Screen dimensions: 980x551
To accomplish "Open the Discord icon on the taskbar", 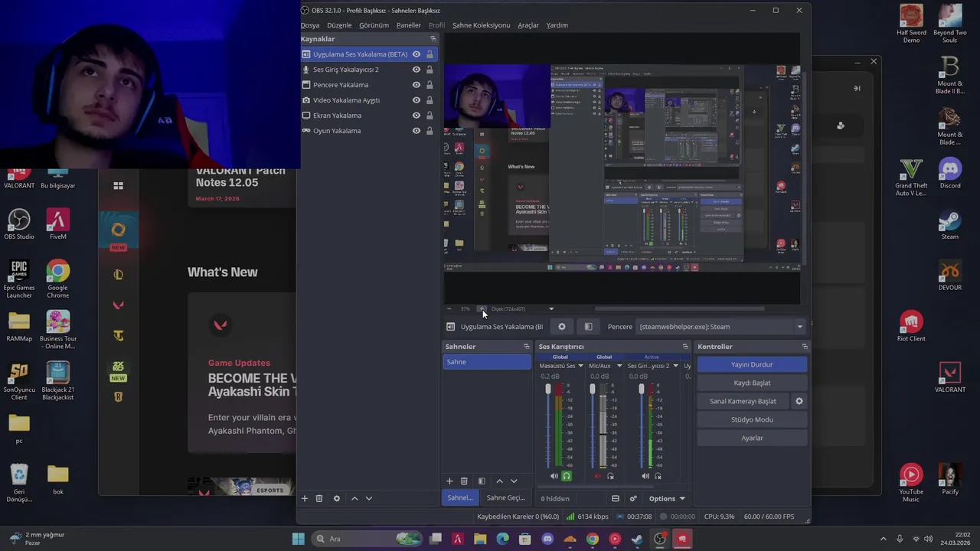I will click(x=547, y=540).
